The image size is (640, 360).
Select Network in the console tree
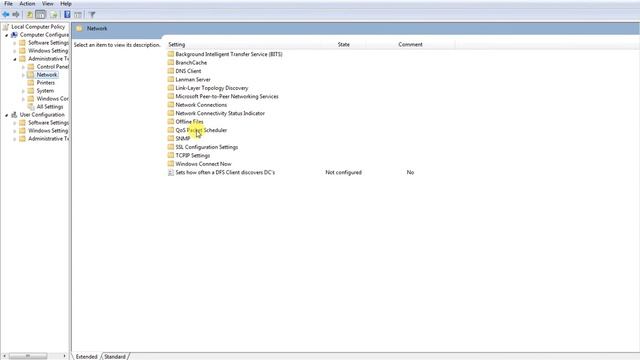click(47, 75)
